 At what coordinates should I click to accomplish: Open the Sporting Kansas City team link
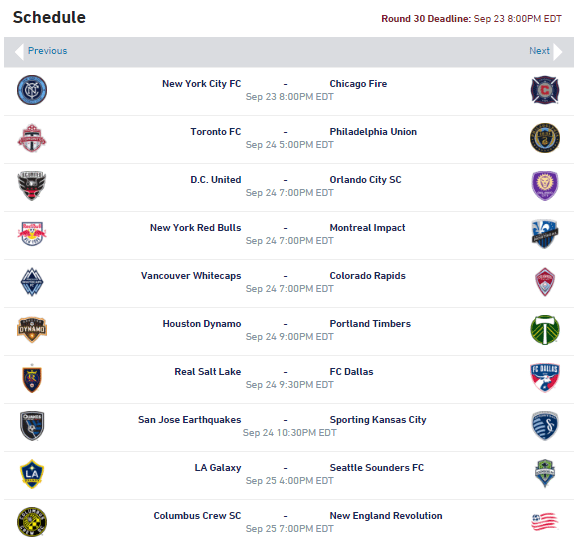click(x=378, y=420)
